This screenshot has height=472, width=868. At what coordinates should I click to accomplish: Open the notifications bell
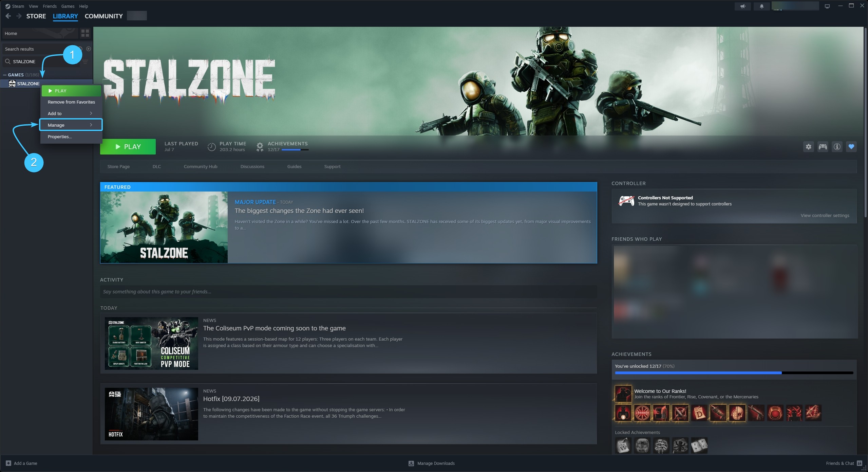[761, 6]
